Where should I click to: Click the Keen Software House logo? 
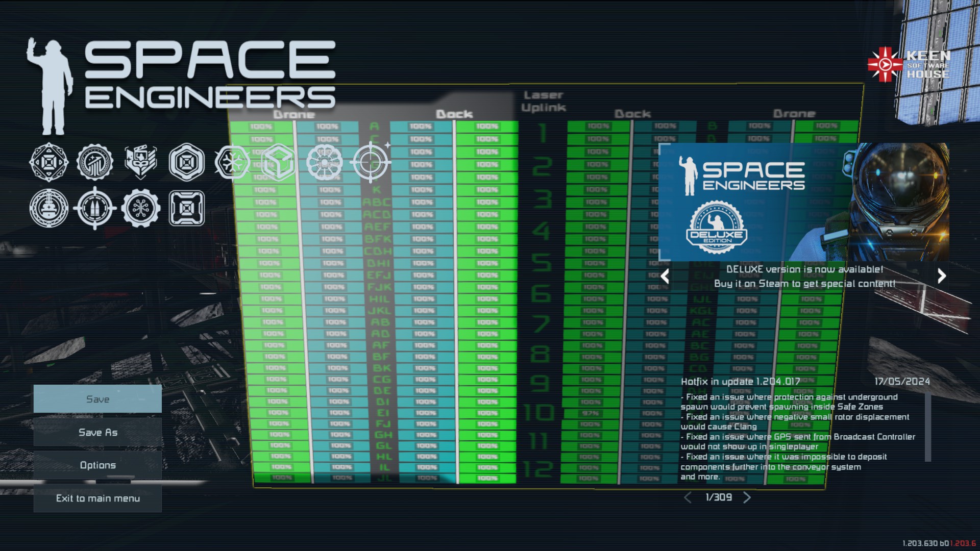click(909, 65)
